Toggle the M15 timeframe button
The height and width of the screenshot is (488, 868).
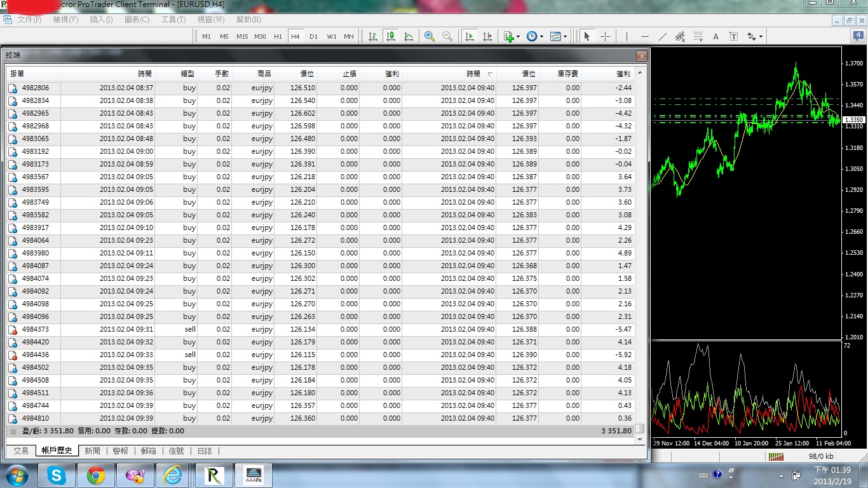click(x=242, y=36)
